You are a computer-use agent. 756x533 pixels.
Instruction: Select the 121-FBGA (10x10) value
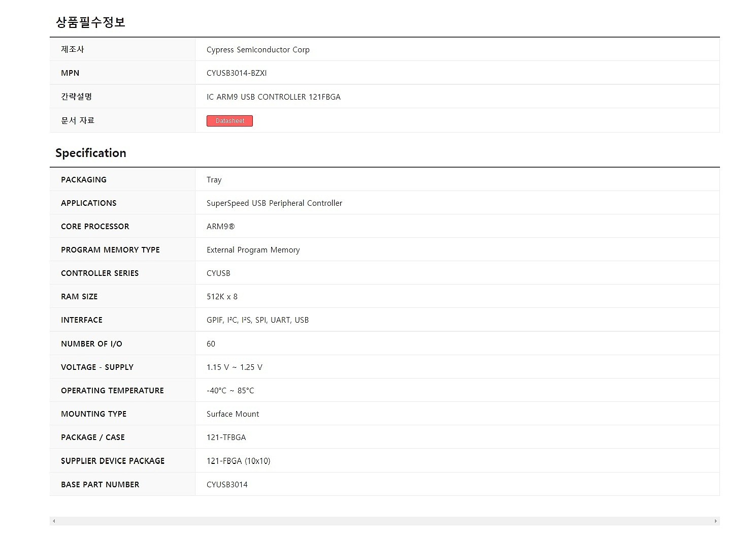point(239,461)
